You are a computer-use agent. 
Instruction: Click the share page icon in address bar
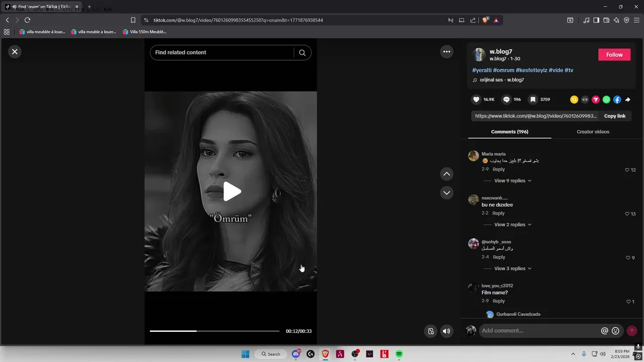pos(473,20)
